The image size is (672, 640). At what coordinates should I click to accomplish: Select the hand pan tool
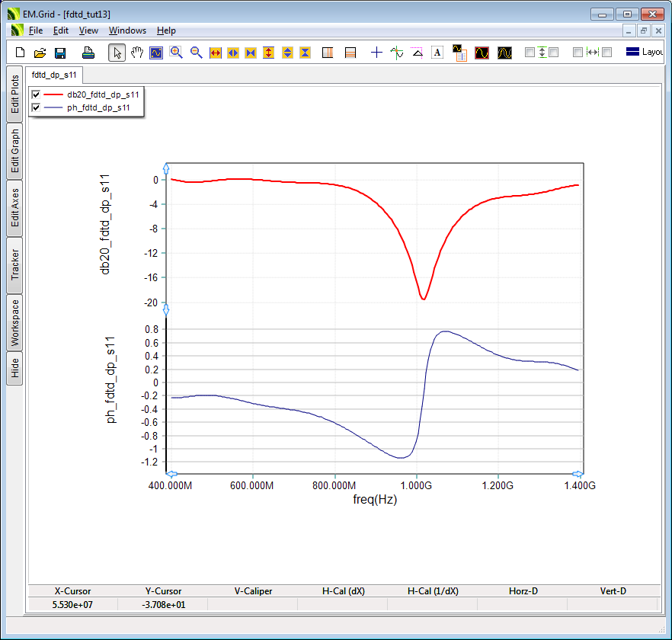point(137,53)
